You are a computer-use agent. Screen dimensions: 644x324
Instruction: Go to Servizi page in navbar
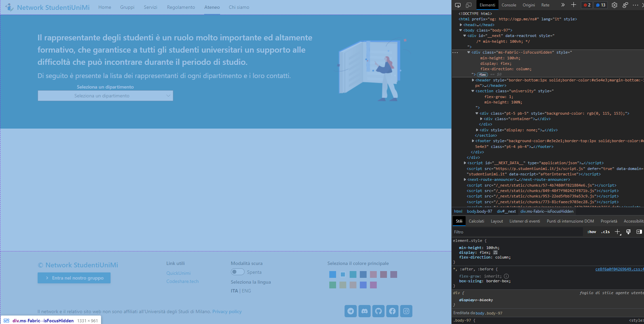(151, 7)
